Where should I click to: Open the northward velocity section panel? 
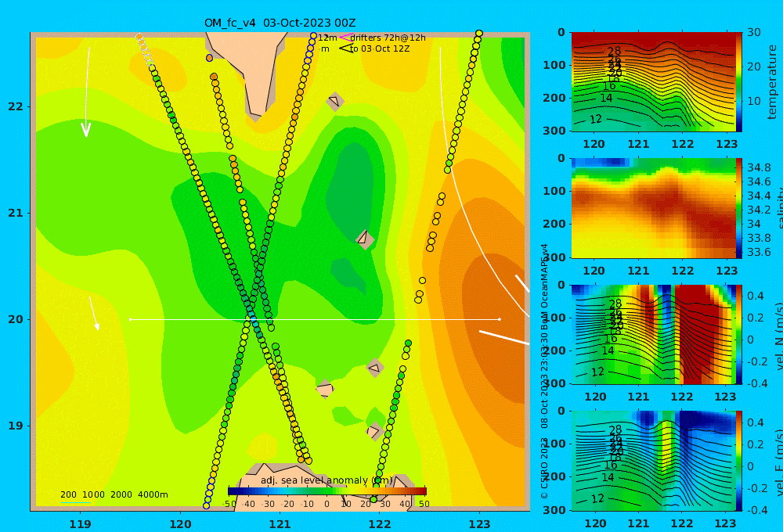pos(653,334)
